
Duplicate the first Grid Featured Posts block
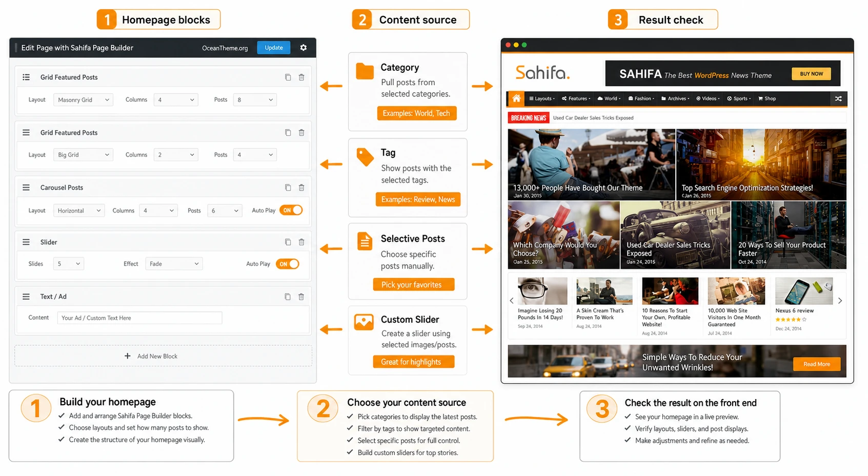(288, 77)
